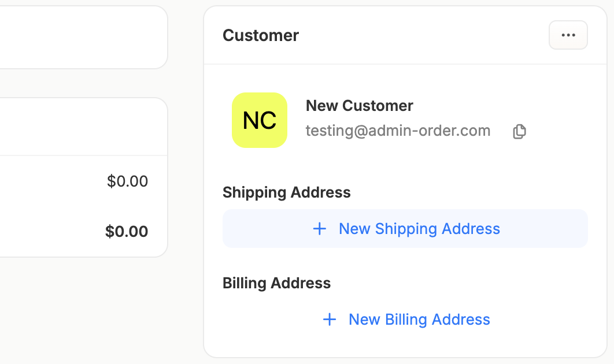614x364 pixels.
Task: Click the blank header area above the $0.00 amounts
Action: 82,127
